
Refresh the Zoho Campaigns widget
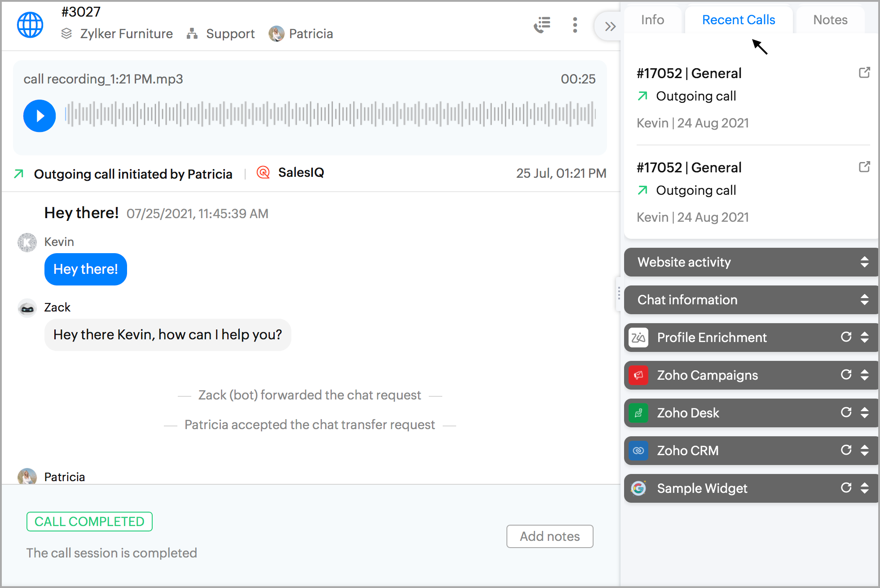[846, 375]
